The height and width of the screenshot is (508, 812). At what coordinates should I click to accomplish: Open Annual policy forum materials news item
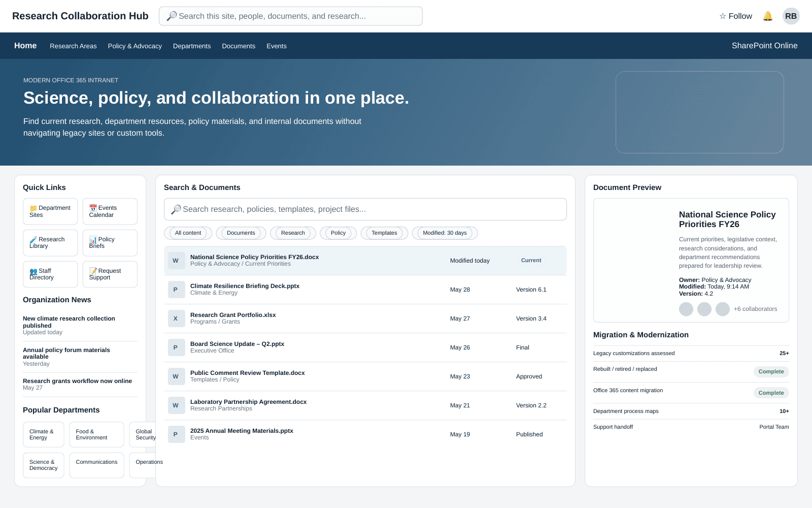(x=80, y=357)
